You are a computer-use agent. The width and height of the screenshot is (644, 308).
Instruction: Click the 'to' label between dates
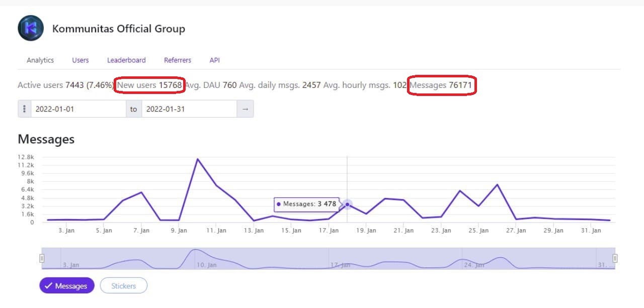click(x=133, y=109)
